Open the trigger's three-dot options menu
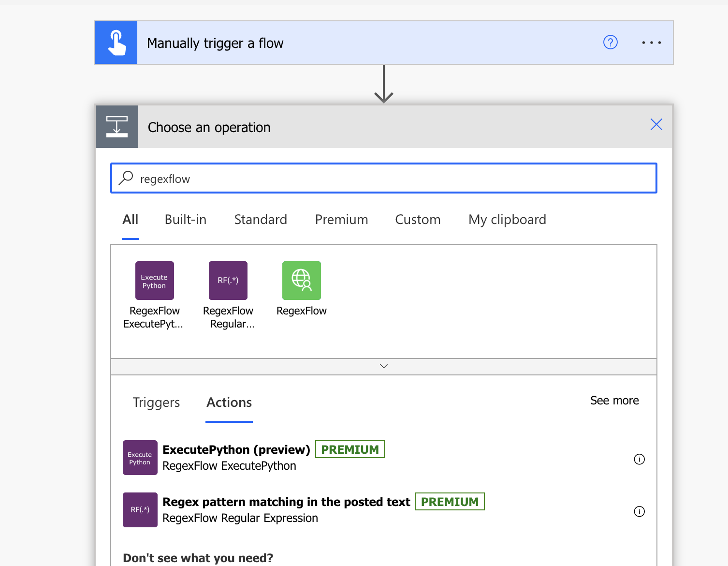This screenshot has height=566, width=728. [x=651, y=43]
